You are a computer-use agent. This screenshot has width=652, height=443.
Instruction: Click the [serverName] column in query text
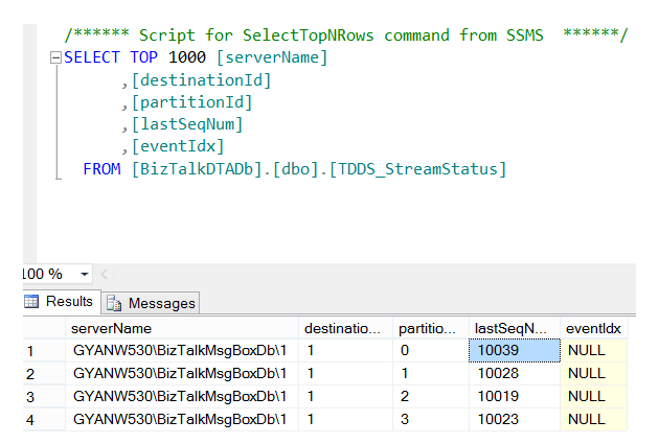272,57
